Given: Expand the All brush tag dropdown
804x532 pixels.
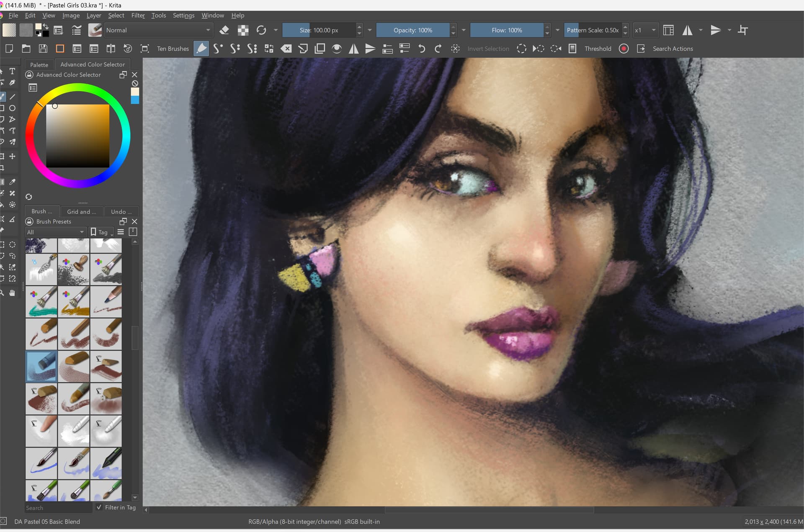Looking at the screenshot, I should [56, 232].
